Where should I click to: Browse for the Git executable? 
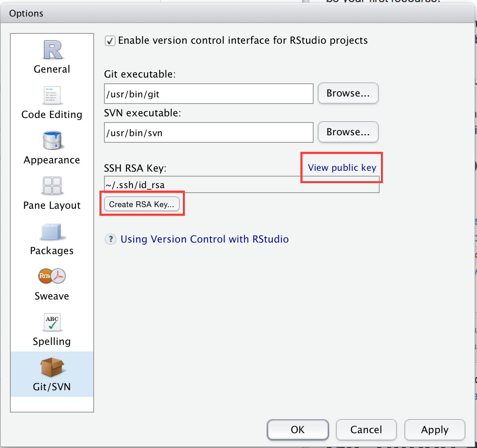[x=348, y=93]
